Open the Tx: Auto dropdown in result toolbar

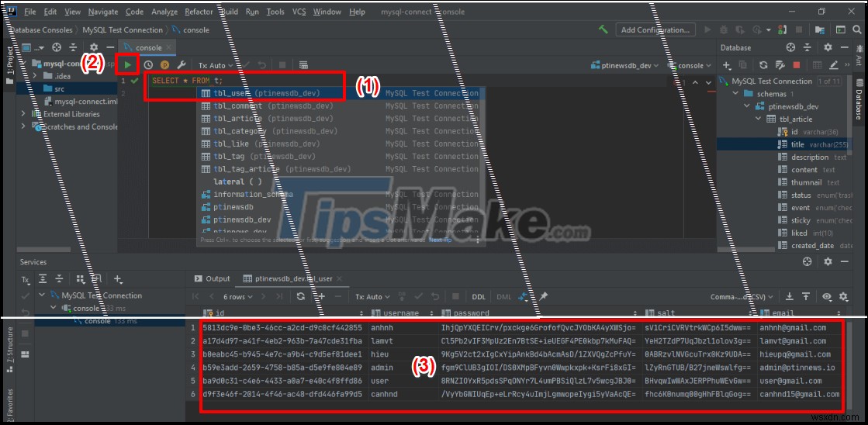pyautogui.click(x=372, y=296)
